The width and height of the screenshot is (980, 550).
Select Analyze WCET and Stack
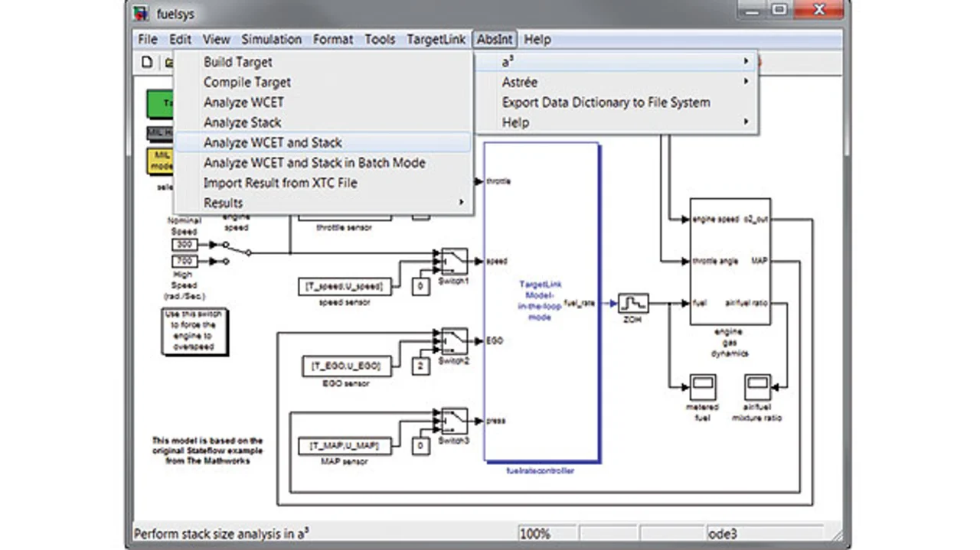(322, 142)
